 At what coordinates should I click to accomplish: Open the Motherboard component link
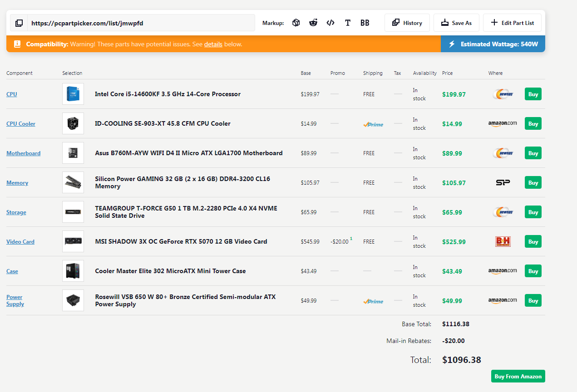tap(24, 153)
